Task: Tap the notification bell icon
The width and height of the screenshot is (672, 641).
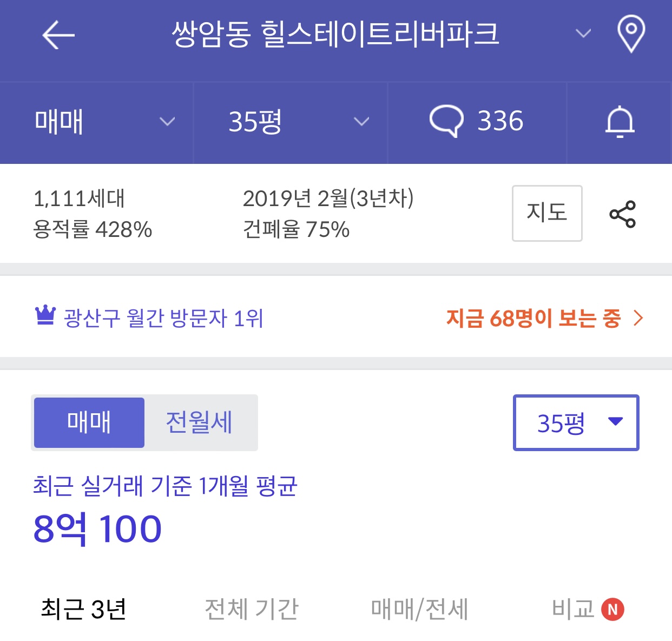Action: [620, 122]
